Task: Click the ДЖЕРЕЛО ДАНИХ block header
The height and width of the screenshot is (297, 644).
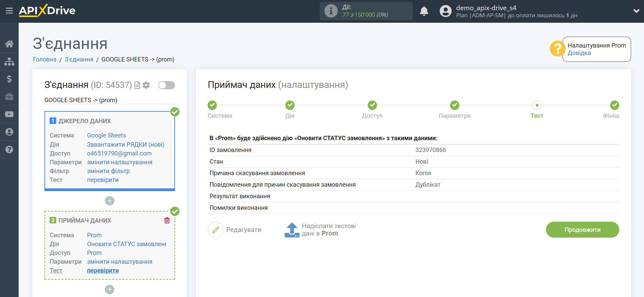Action: pos(84,121)
